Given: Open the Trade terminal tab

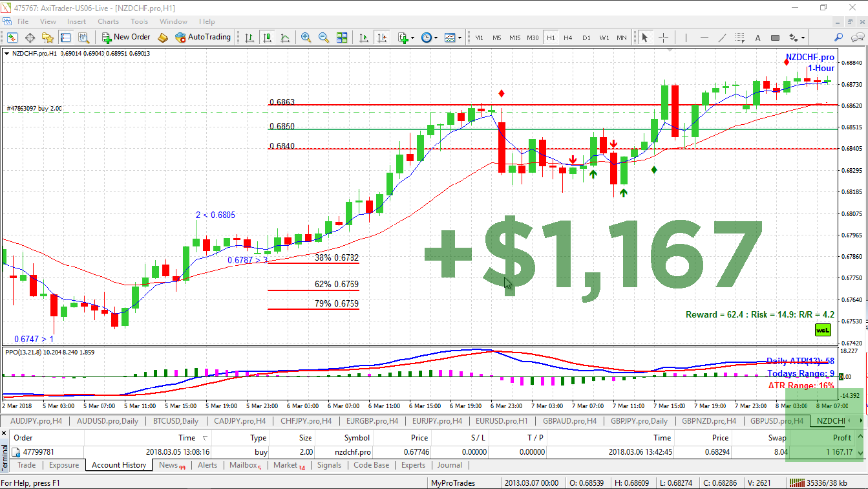Looking at the screenshot, I should point(26,465).
